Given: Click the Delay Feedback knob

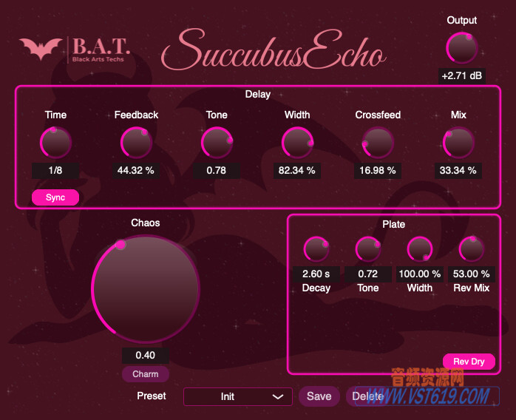Looking at the screenshot, I should [136, 142].
